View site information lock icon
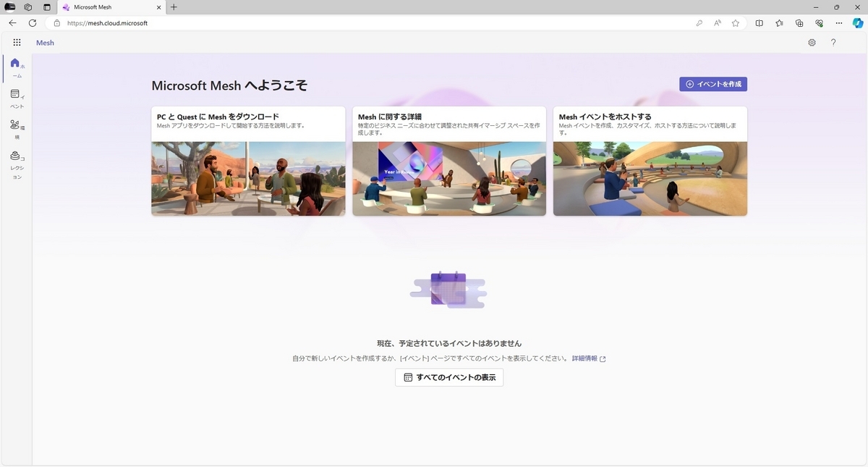 coord(57,23)
